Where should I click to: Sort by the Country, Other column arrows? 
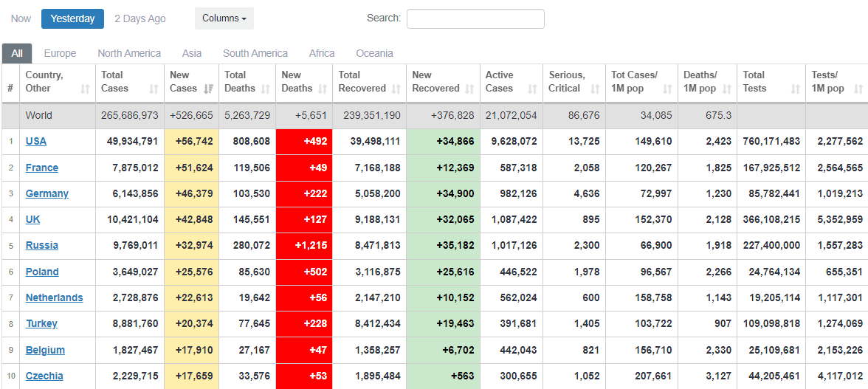[x=85, y=89]
